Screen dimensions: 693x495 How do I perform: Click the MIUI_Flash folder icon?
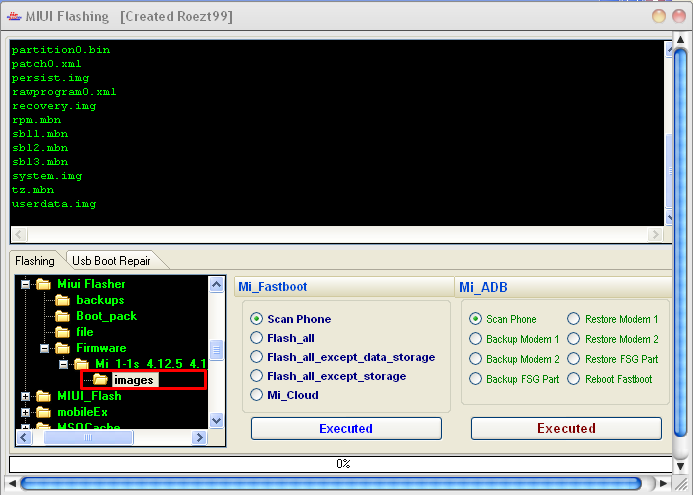coord(43,396)
